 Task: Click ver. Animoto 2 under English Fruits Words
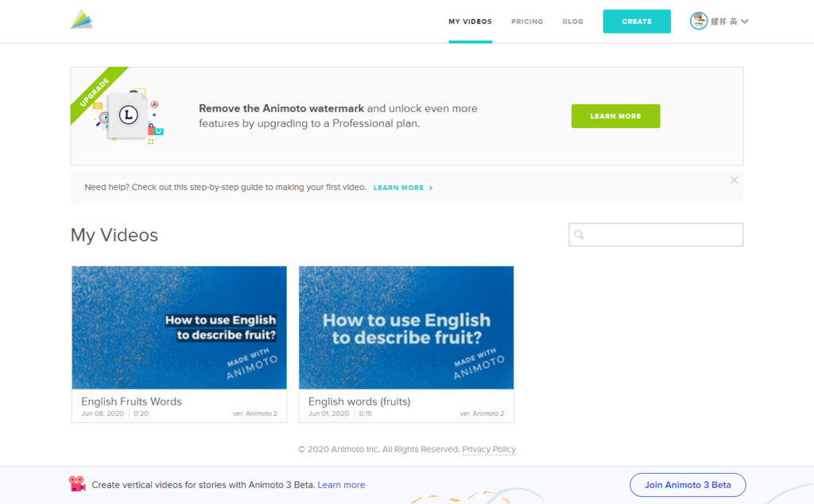click(x=255, y=413)
